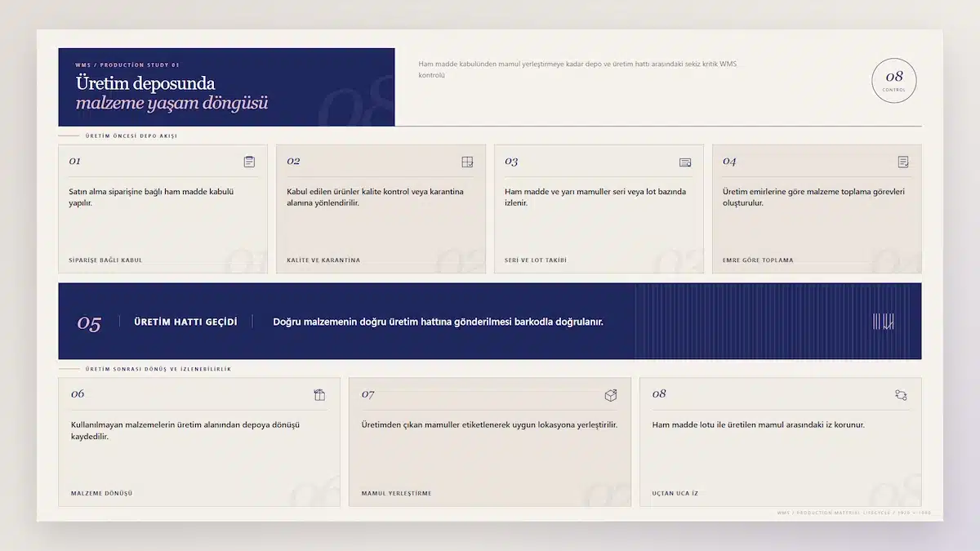Screen dimensions: 980x551
Task: Click the traceability loop icon on card 08
Action: pyautogui.click(x=901, y=395)
